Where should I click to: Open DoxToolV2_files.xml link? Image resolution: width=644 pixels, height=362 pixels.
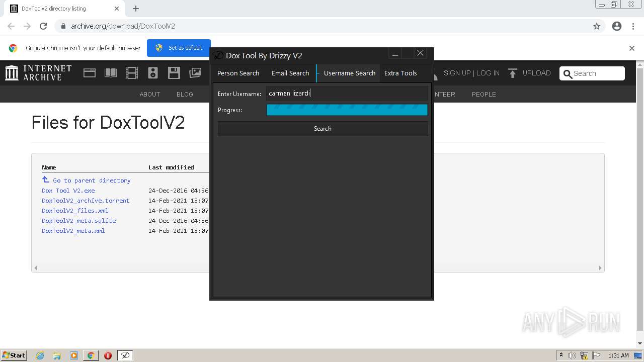75,211
